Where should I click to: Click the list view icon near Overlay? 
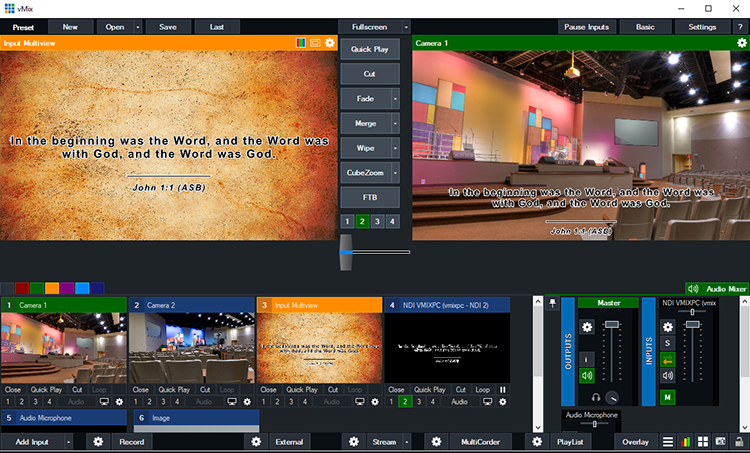668,441
